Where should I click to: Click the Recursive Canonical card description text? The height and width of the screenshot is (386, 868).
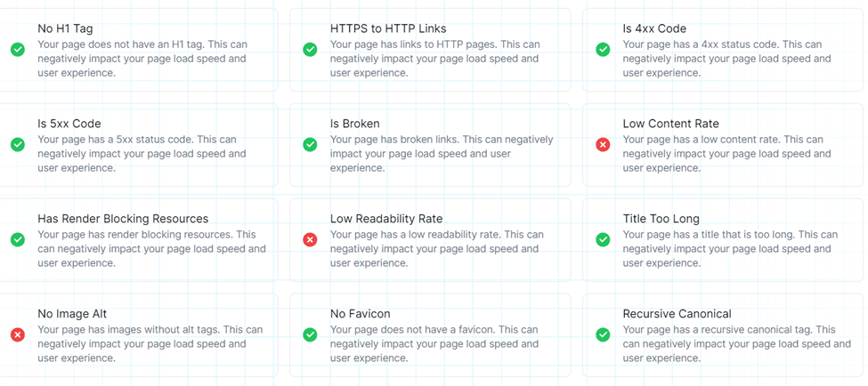[x=737, y=344]
